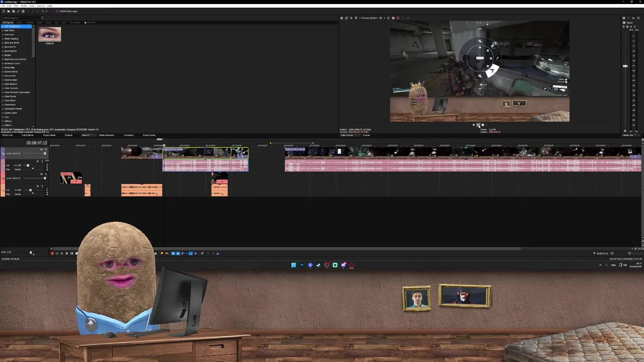
Task: Click Split Screen View icon in preview
Action: pyautogui.click(x=356, y=18)
